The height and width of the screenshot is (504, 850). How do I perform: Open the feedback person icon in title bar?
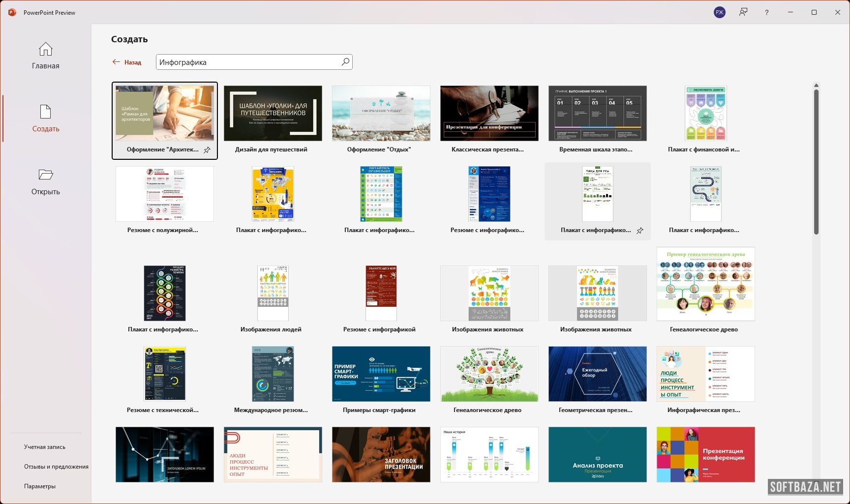[x=743, y=12]
